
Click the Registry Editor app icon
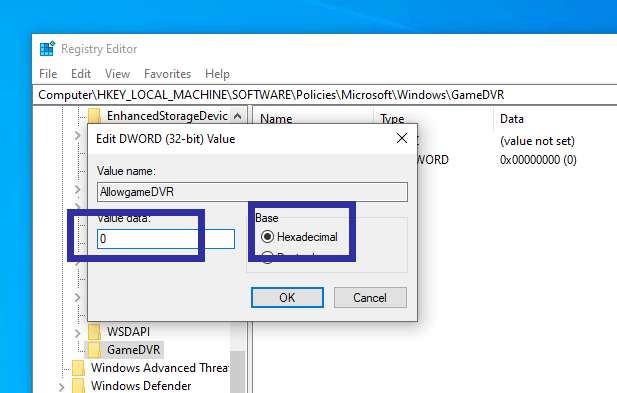tap(47, 49)
